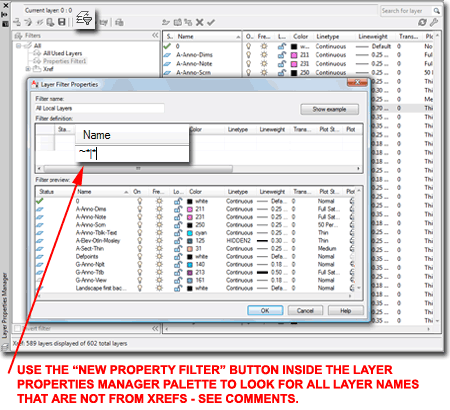Image resolution: width=450 pixels, height=410 pixels.
Task: Click lock icon of G-Anno-View in preview
Action: pos(178,280)
